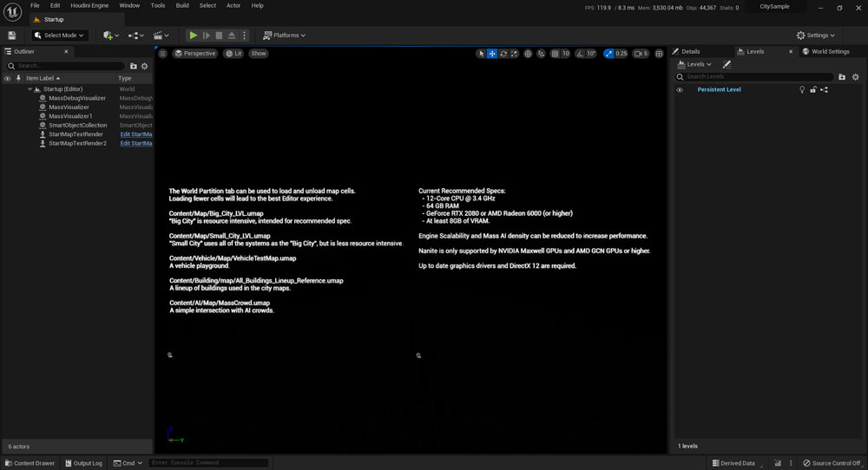
Task: Open the Actor menu
Action: click(x=233, y=5)
